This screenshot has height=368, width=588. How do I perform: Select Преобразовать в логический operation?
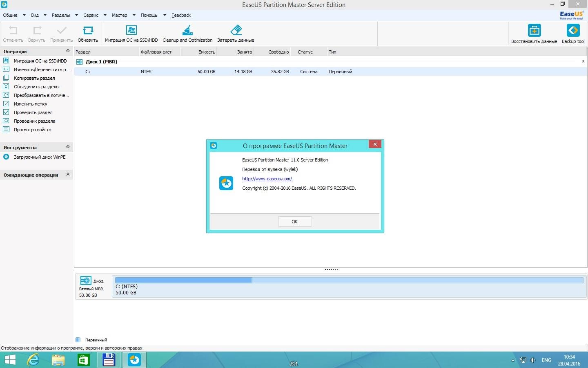point(41,95)
